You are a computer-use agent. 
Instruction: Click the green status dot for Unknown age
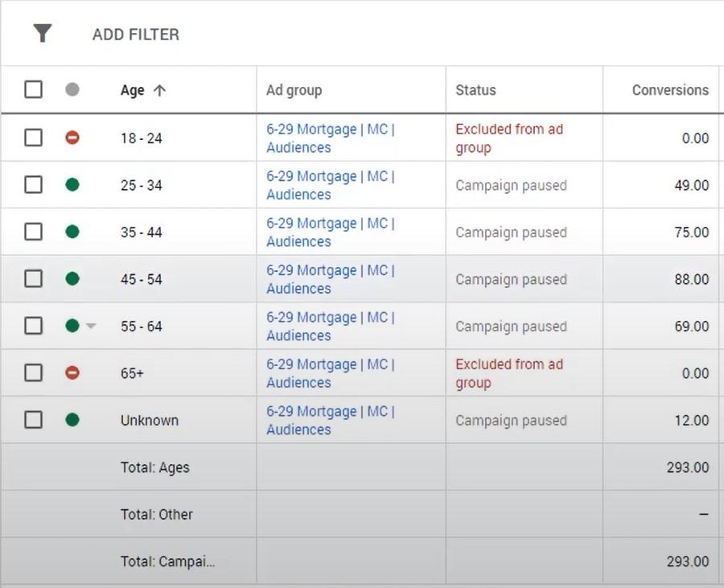[x=72, y=420]
